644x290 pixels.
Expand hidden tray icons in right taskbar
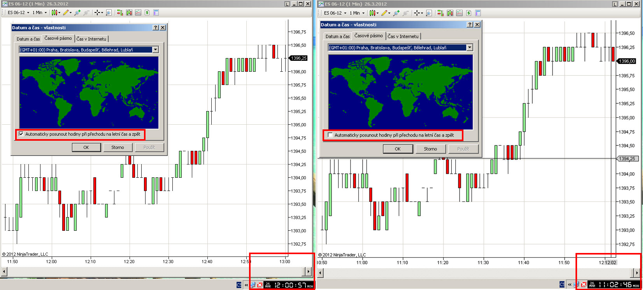[570, 285]
